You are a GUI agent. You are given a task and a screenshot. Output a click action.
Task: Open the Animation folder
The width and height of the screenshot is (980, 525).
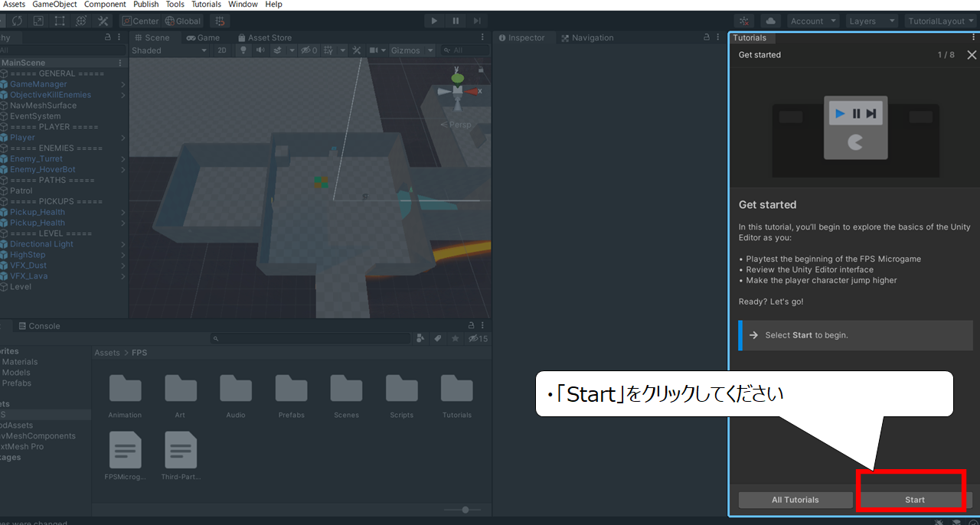point(125,396)
